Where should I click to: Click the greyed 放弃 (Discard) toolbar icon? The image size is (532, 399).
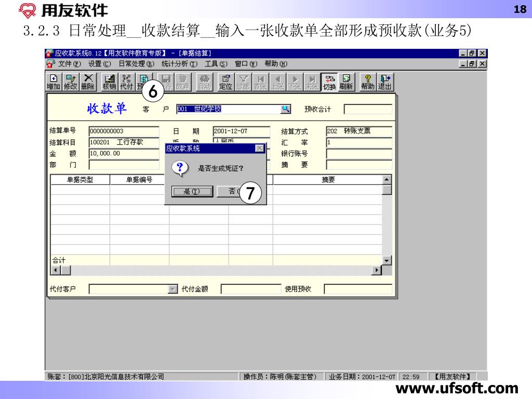coord(182,82)
